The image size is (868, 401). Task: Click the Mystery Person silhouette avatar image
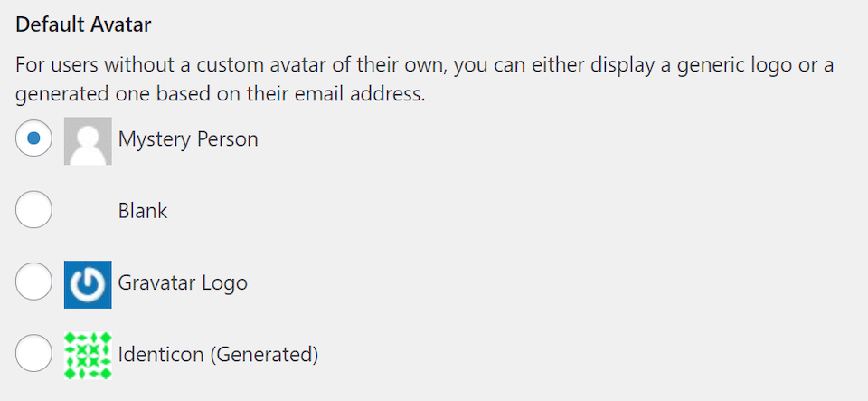[x=88, y=140]
